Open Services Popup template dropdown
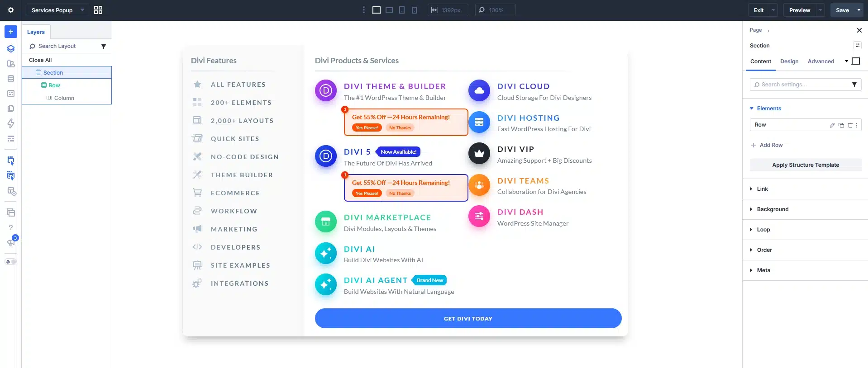The image size is (868, 368). [58, 10]
